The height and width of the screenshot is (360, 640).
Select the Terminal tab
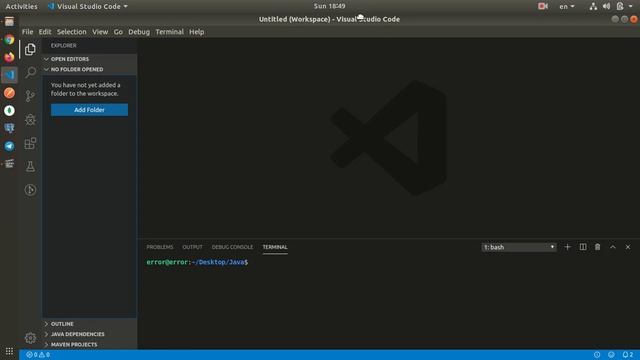(x=275, y=247)
